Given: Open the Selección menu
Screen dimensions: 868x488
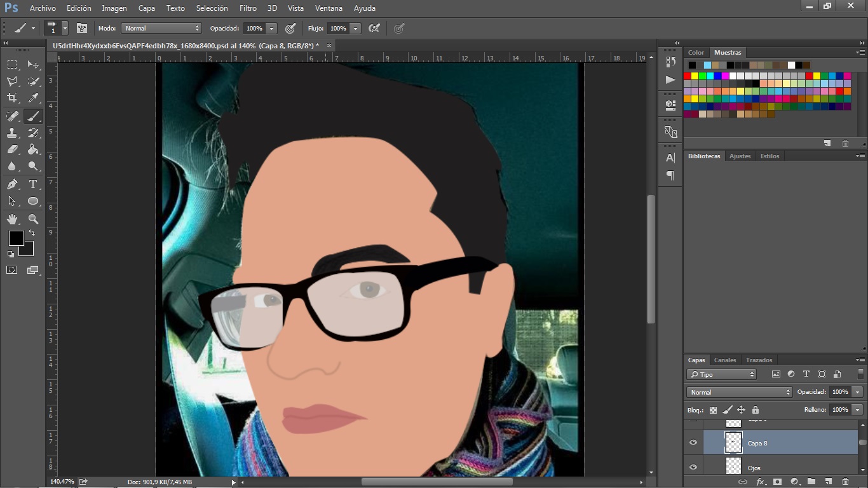Looking at the screenshot, I should point(212,8).
